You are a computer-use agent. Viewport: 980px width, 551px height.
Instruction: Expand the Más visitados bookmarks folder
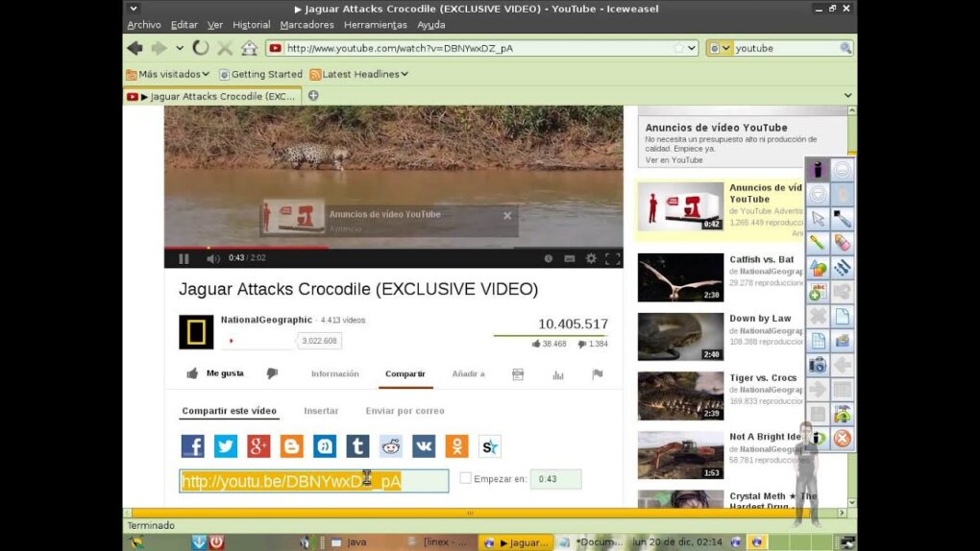(x=167, y=74)
